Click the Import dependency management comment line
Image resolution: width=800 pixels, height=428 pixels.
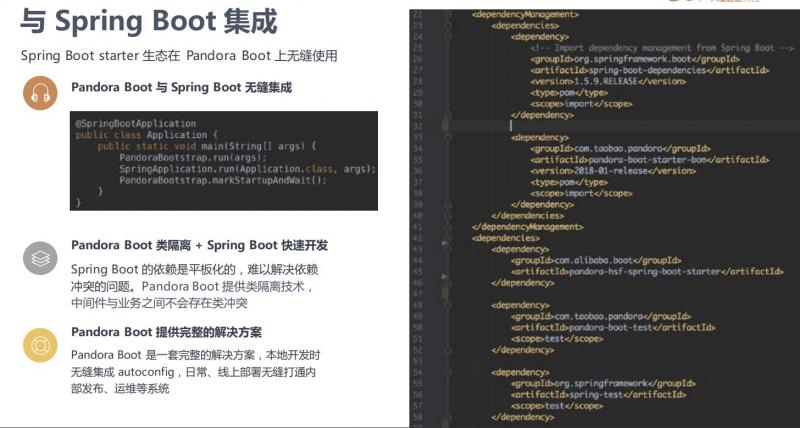pyautogui.click(x=662, y=48)
